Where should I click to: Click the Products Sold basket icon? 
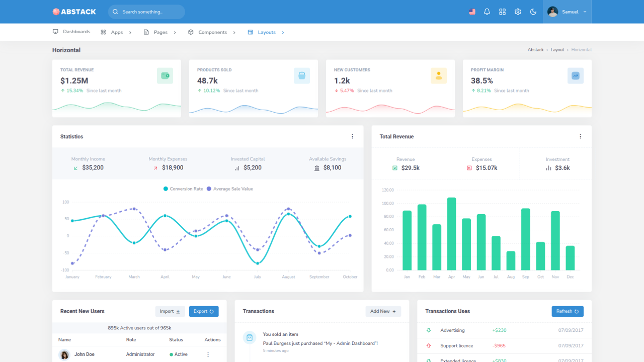[302, 76]
